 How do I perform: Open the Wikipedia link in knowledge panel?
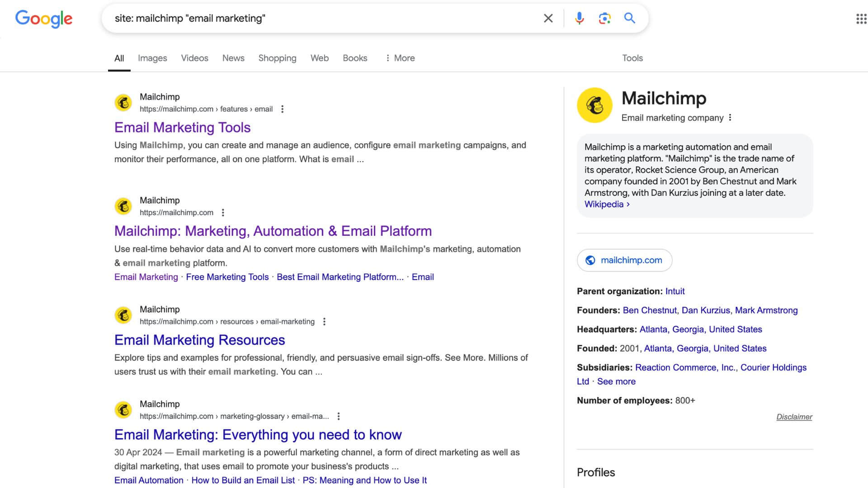tap(607, 204)
